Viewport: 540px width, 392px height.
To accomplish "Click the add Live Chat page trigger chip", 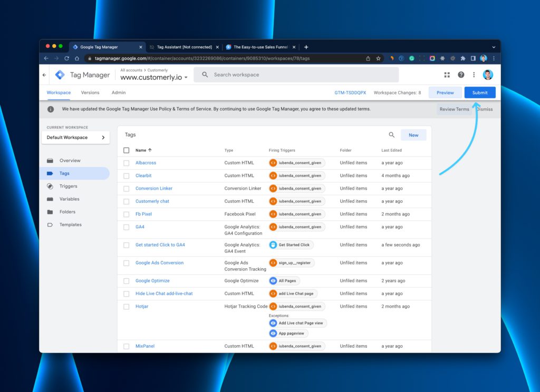I will 293,293.
